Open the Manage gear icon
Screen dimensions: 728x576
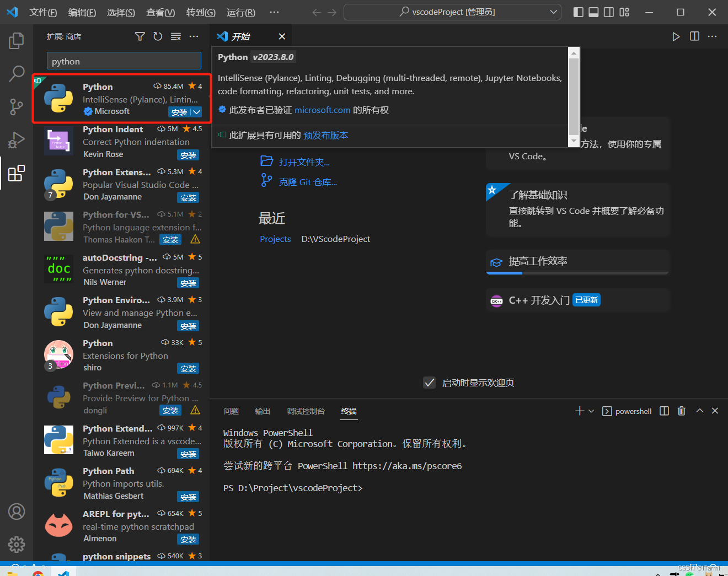coord(17,545)
